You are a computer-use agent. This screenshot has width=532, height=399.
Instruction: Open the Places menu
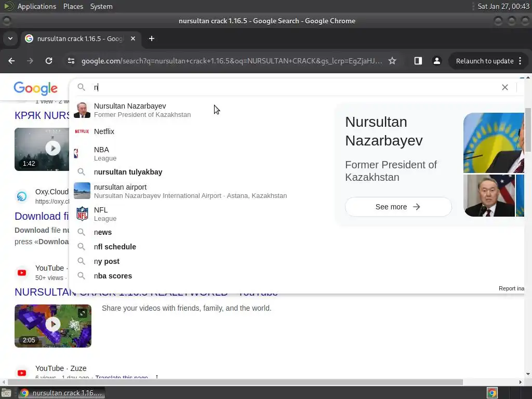click(x=73, y=6)
